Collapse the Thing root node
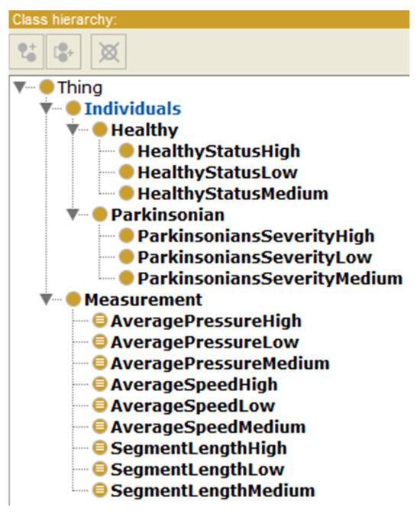The image size is (420, 517). [x=20, y=87]
